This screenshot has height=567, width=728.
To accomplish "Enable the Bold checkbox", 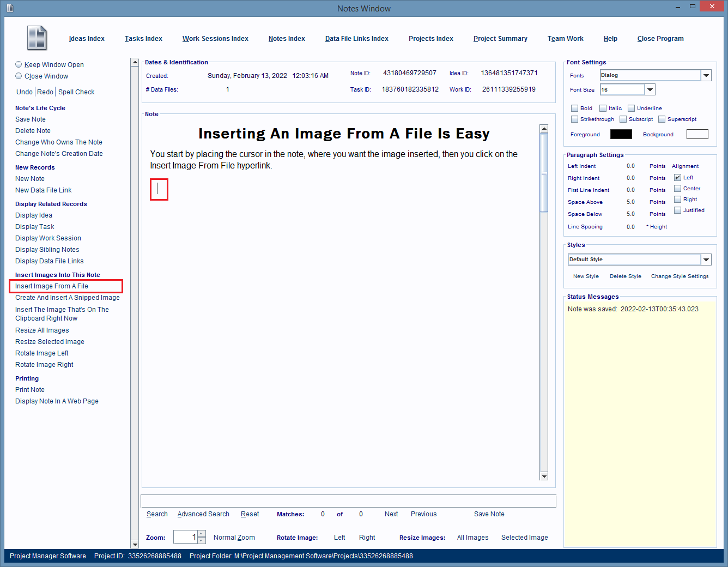I will pyautogui.click(x=574, y=108).
